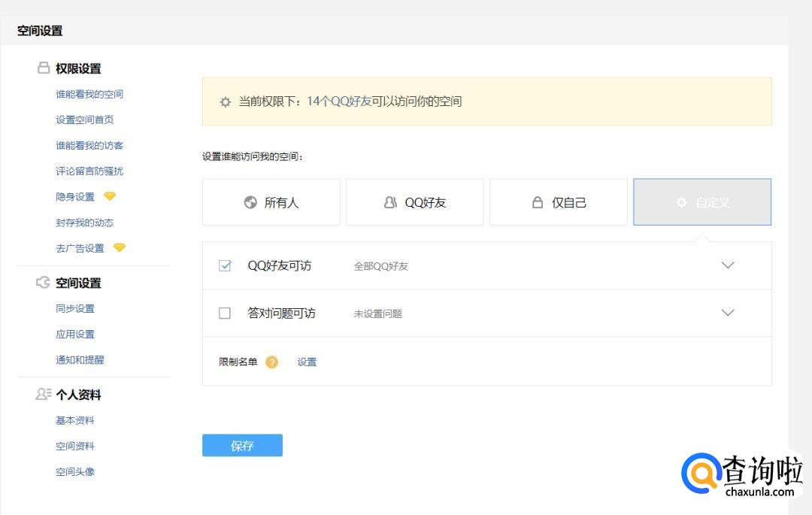The width and height of the screenshot is (812, 515).
Task: Expand the 答对问题可访 row chevron
Action: pyautogui.click(x=728, y=313)
